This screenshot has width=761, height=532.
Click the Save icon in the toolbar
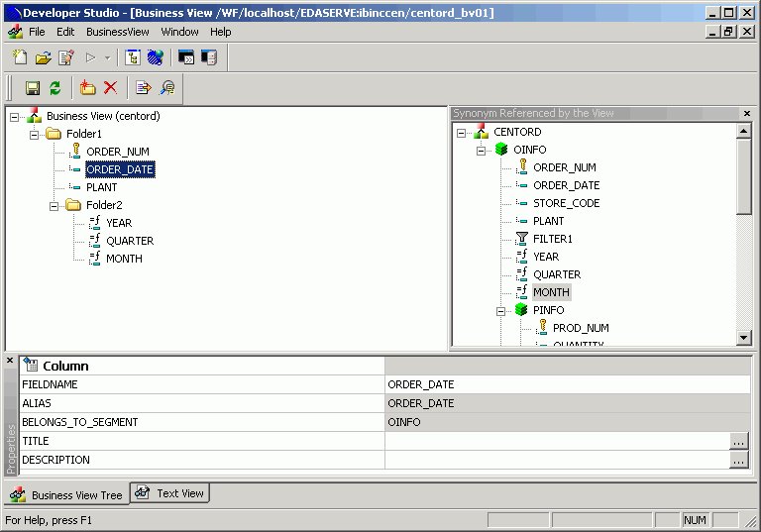[x=32, y=87]
